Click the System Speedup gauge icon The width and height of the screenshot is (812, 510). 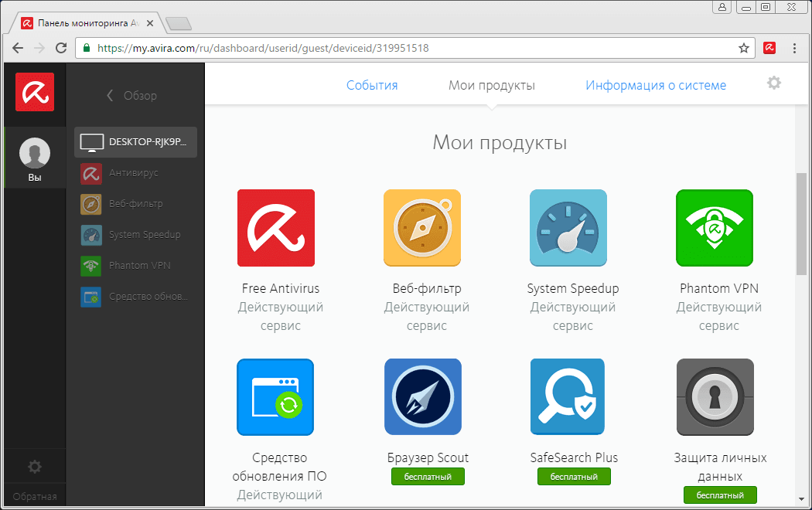568,228
